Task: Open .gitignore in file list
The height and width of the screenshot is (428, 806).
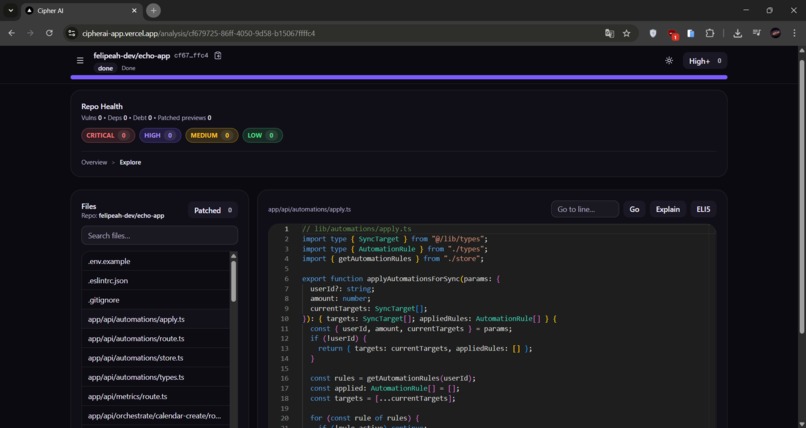Action: pos(156,300)
